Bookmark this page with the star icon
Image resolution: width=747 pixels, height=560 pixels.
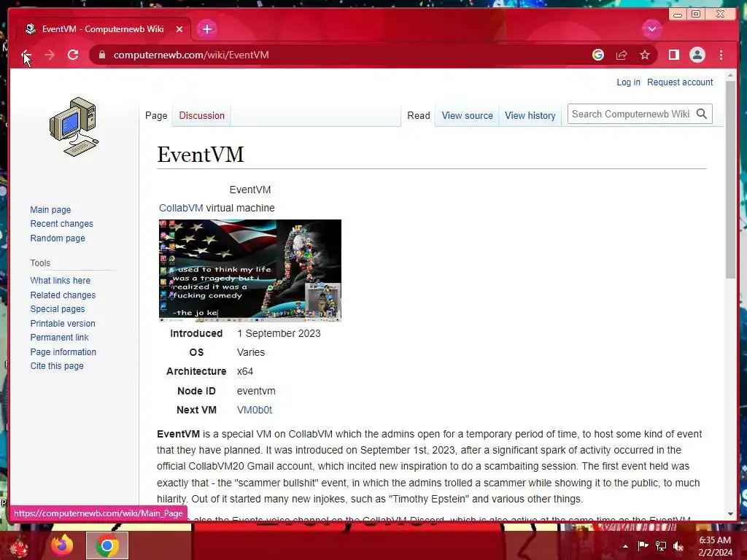point(645,55)
